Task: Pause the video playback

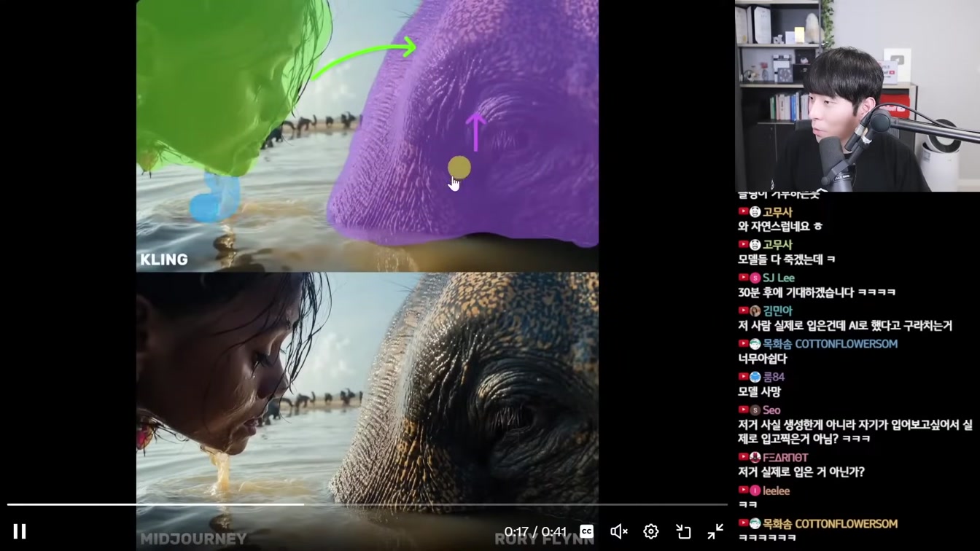Action: 20,531
